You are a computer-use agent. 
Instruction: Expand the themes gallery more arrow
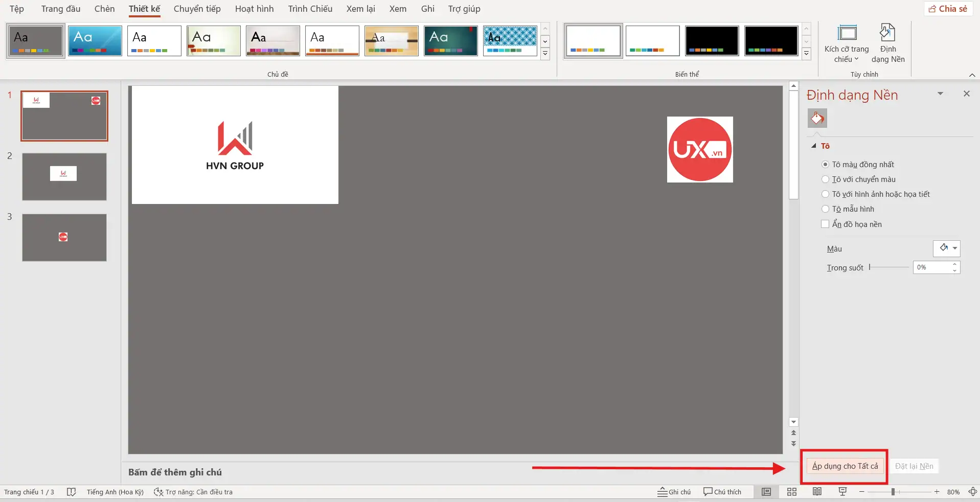point(545,54)
